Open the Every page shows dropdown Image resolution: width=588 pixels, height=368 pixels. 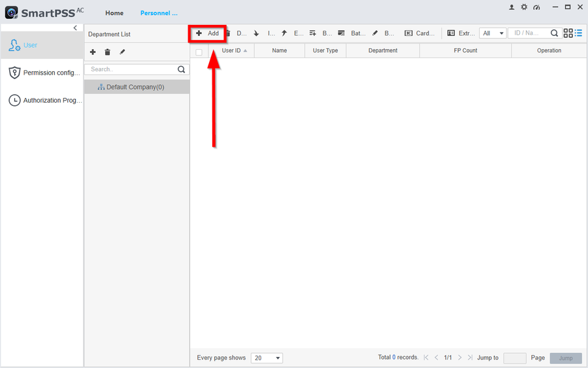(267, 358)
